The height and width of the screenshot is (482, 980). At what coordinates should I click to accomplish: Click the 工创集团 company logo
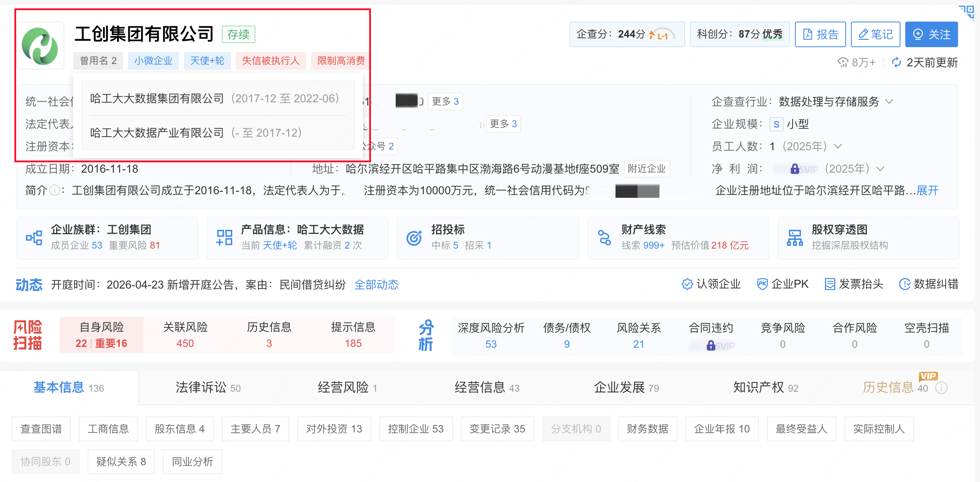40,46
